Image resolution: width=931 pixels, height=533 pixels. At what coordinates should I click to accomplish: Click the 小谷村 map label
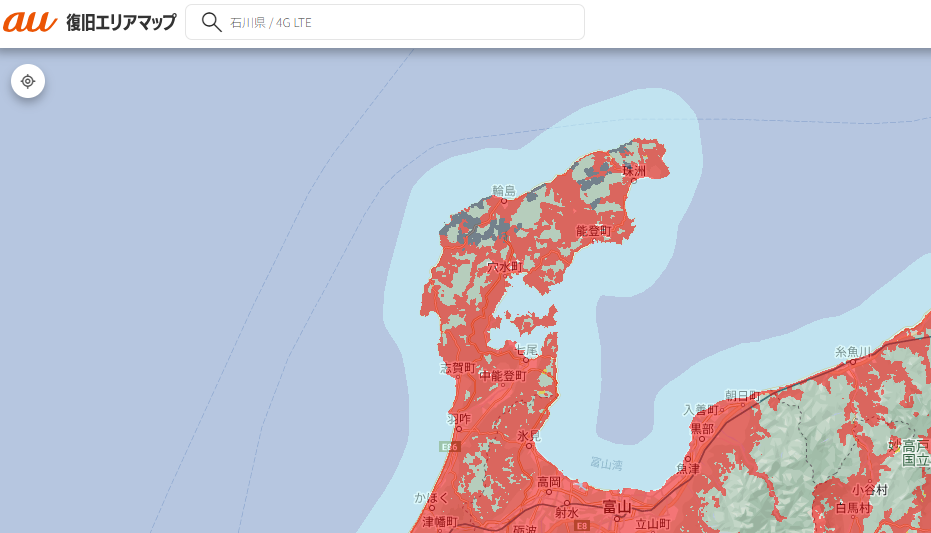pos(869,490)
